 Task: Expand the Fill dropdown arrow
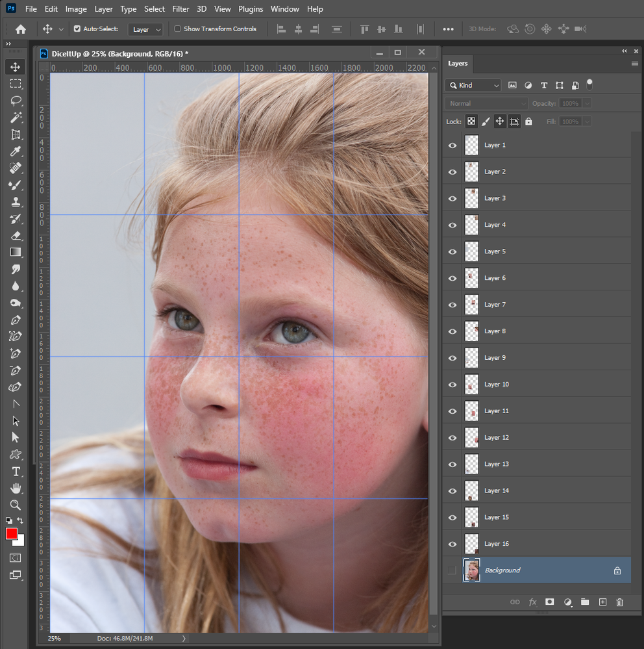pos(587,121)
